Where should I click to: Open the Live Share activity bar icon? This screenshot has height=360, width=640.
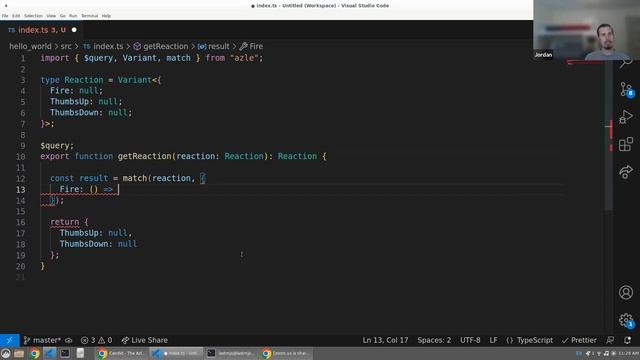pos(626,172)
